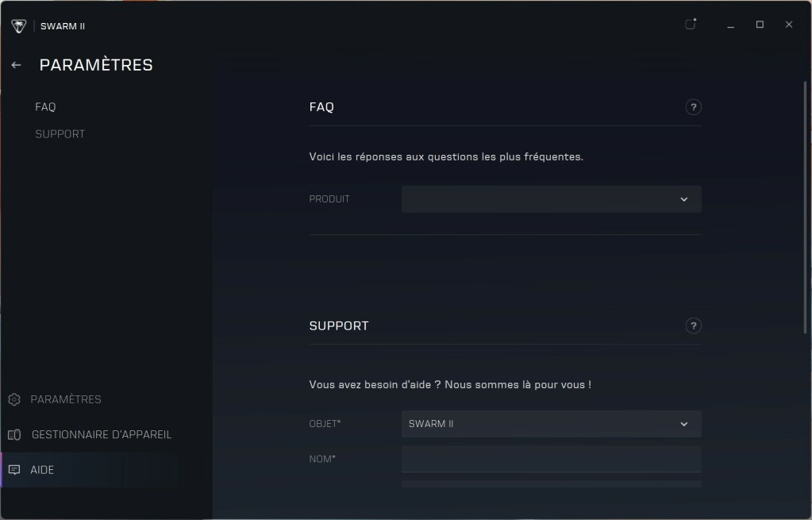The height and width of the screenshot is (520, 812).
Task: Click the OBJET* label
Action: 325,424
